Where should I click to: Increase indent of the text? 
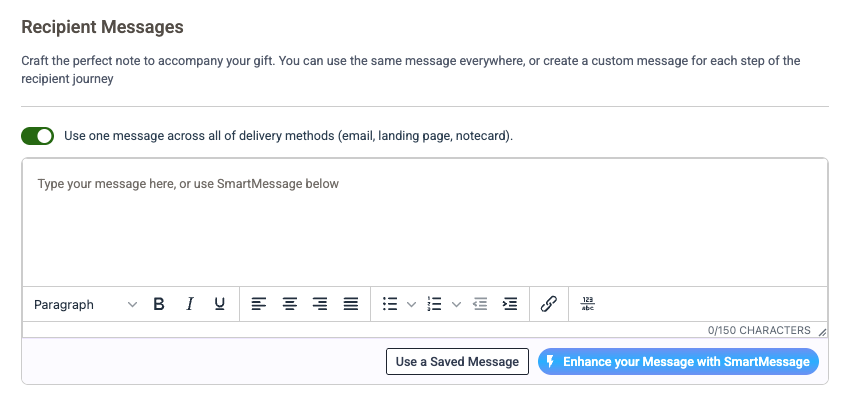[x=510, y=304]
